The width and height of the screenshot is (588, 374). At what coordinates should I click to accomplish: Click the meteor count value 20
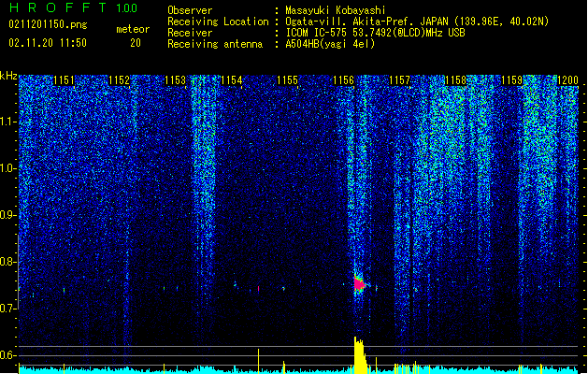tap(136, 43)
